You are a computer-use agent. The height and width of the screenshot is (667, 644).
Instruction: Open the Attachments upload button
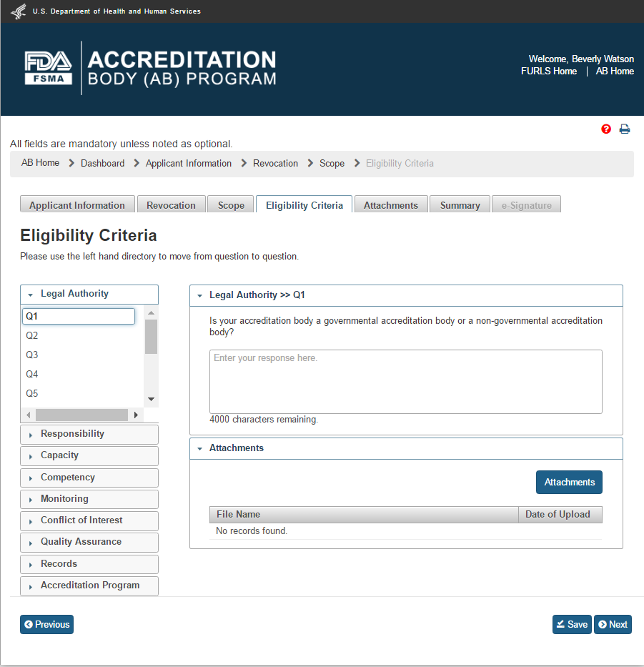(x=569, y=483)
